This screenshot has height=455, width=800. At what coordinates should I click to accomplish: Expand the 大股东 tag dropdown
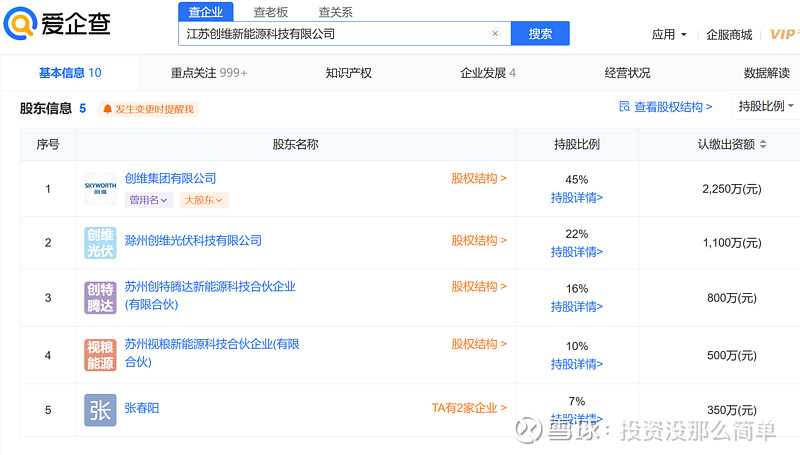tap(203, 200)
